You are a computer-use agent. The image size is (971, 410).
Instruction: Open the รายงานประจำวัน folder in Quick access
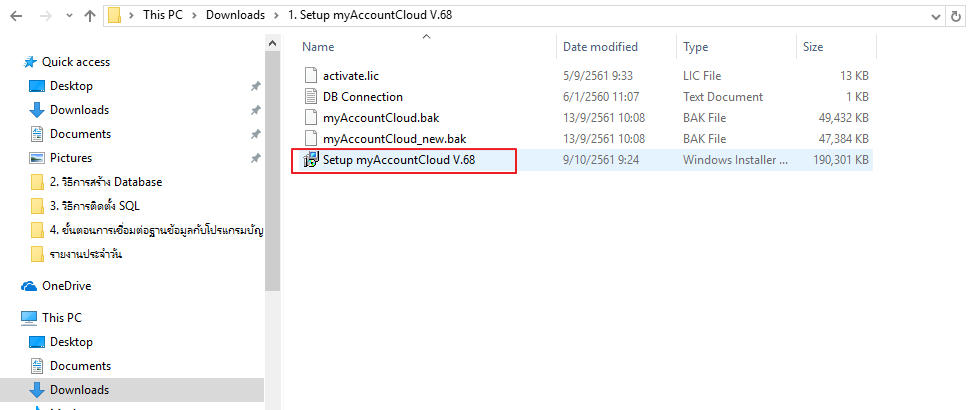(85, 254)
